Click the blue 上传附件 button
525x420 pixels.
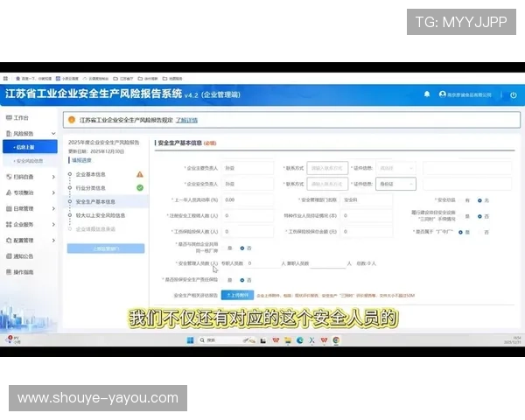[237, 295]
